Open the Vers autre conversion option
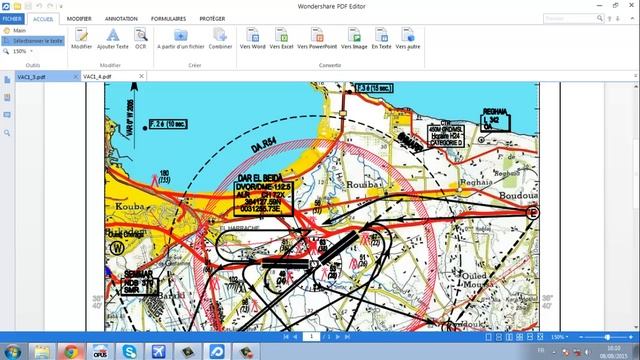 408,39
